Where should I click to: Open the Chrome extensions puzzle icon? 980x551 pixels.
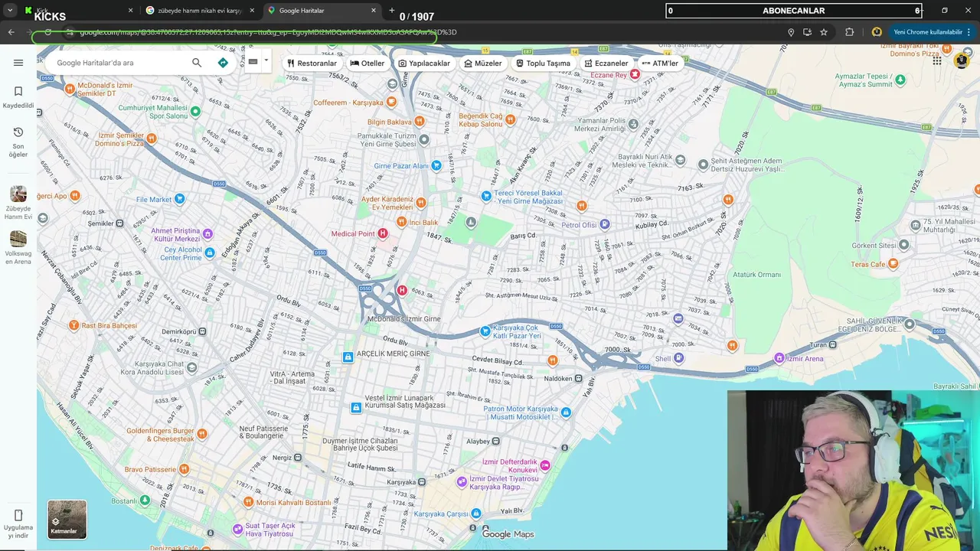pos(850,32)
